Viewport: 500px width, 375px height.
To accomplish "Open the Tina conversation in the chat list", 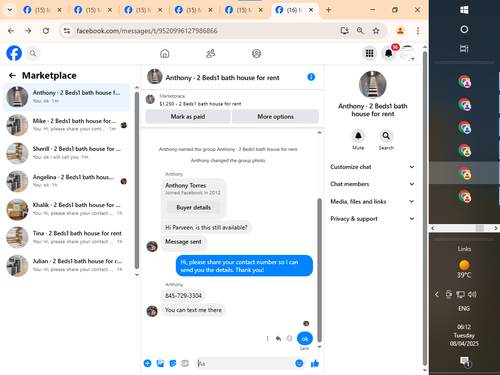I will (67, 237).
